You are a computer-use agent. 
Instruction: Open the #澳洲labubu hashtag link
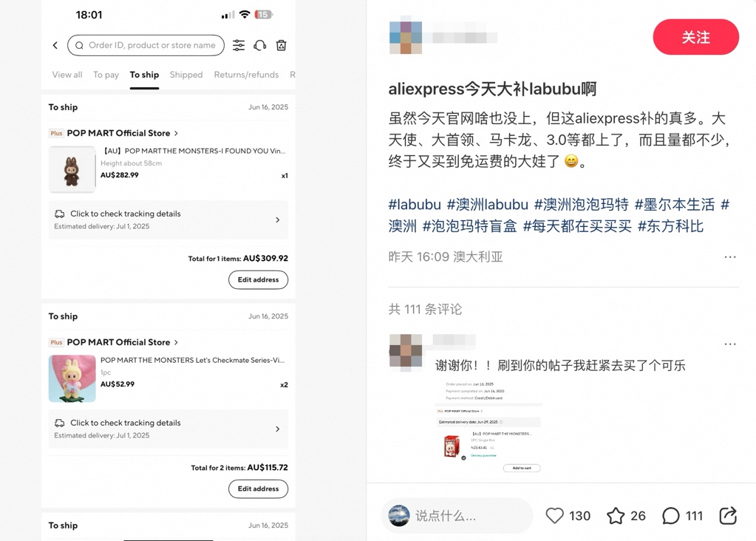click(x=488, y=205)
